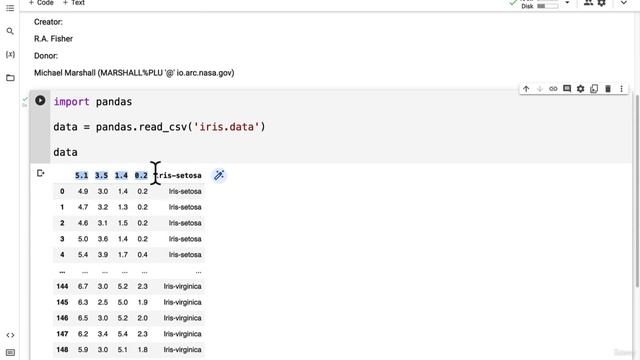
Task: Mirror cell in a tab
Action: pyautogui.click(x=594, y=89)
